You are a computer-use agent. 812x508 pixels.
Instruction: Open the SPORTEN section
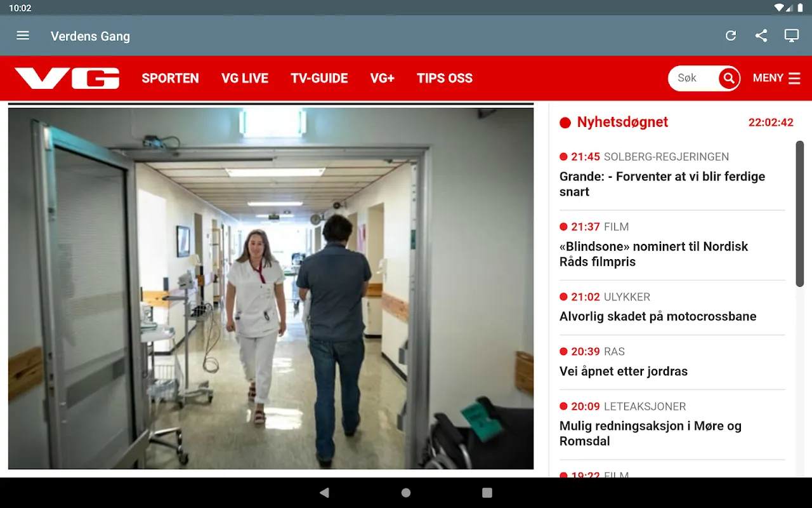coord(170,78)
